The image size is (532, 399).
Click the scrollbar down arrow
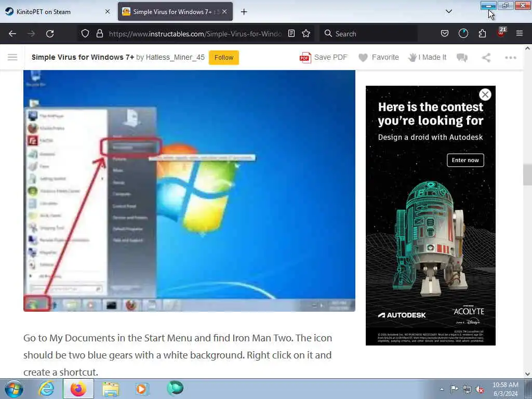[527, 374]
